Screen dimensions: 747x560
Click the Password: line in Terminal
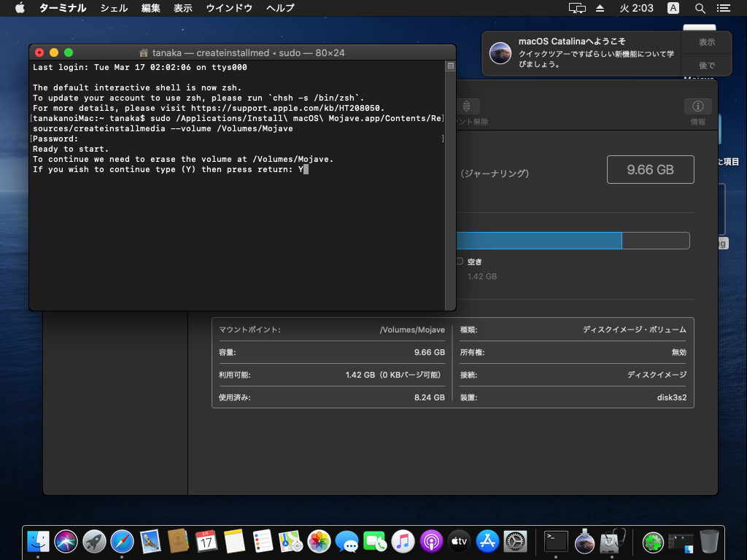pyautogui.click(x=55, y=139)
